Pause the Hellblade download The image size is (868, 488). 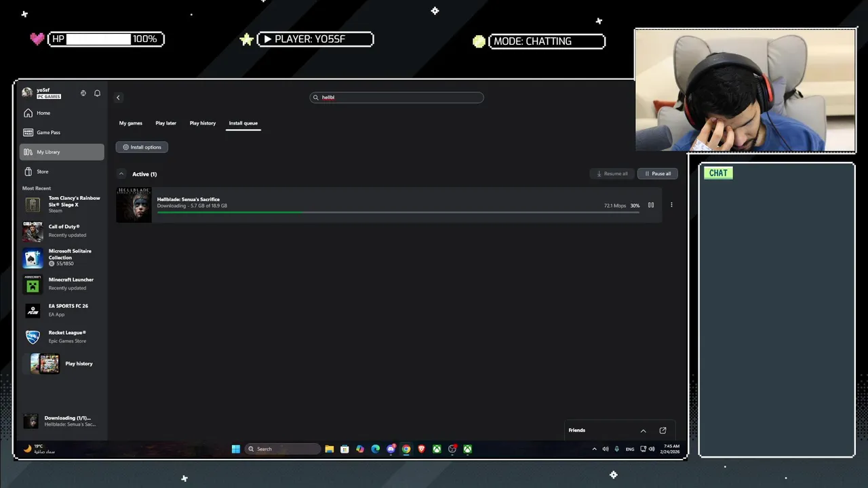[651, 205]
